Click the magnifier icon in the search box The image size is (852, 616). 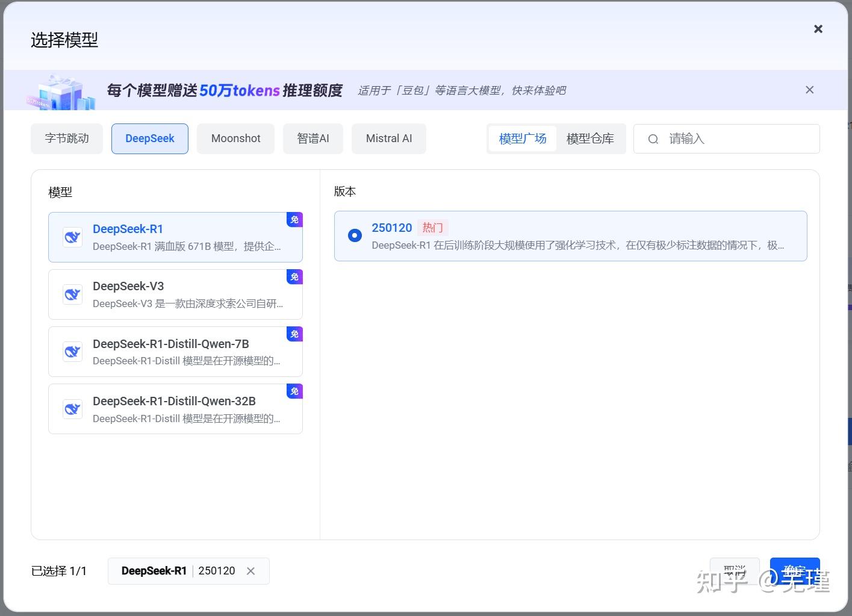pyautogui.click(x=653, y=138)
